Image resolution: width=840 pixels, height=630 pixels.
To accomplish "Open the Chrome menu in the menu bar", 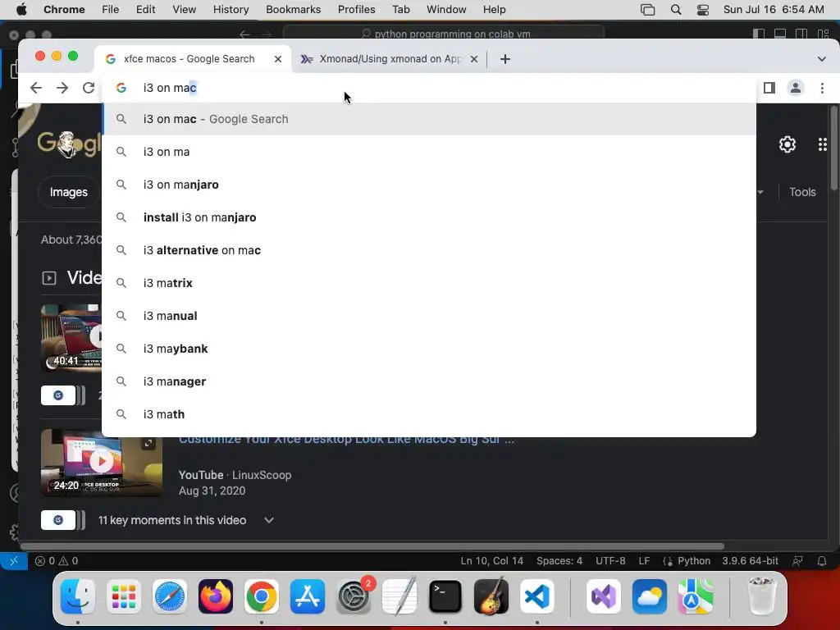I will point(64,10).
